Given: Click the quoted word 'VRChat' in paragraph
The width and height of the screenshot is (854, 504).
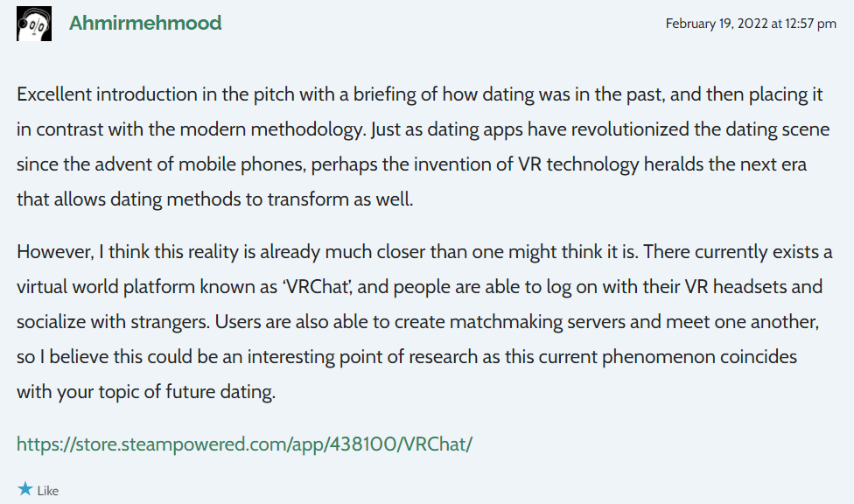Looking at the screenshot, I should pyautogui.click(x=317, y=287).
